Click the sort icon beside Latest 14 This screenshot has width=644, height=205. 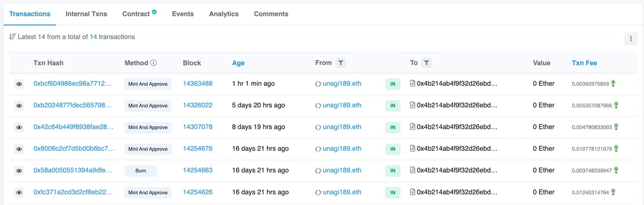(12, 37)
